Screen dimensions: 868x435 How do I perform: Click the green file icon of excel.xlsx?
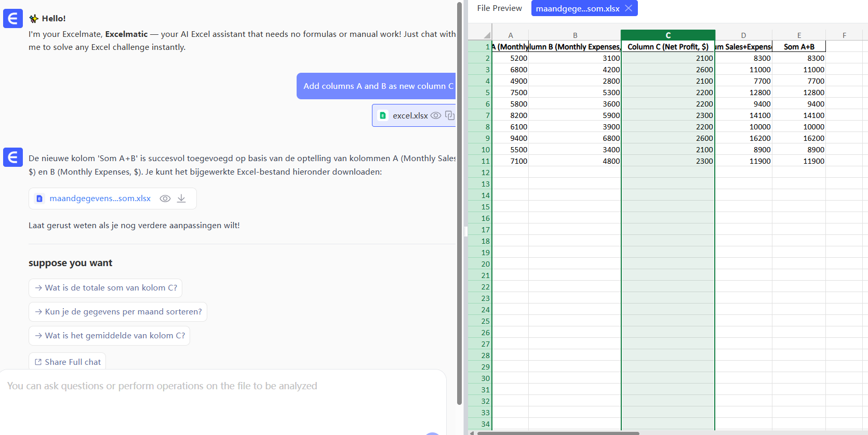pos(383,115)
